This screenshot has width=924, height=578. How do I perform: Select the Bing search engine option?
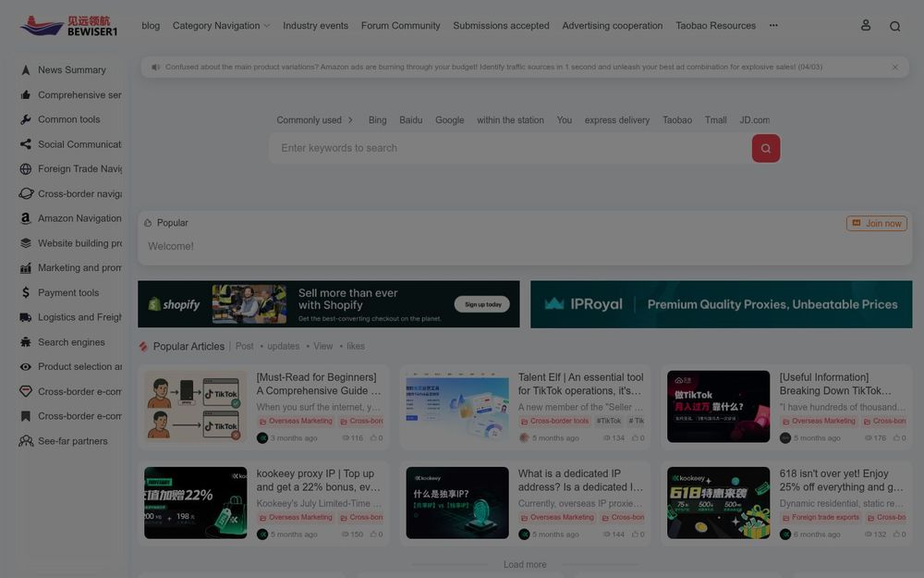377,120
